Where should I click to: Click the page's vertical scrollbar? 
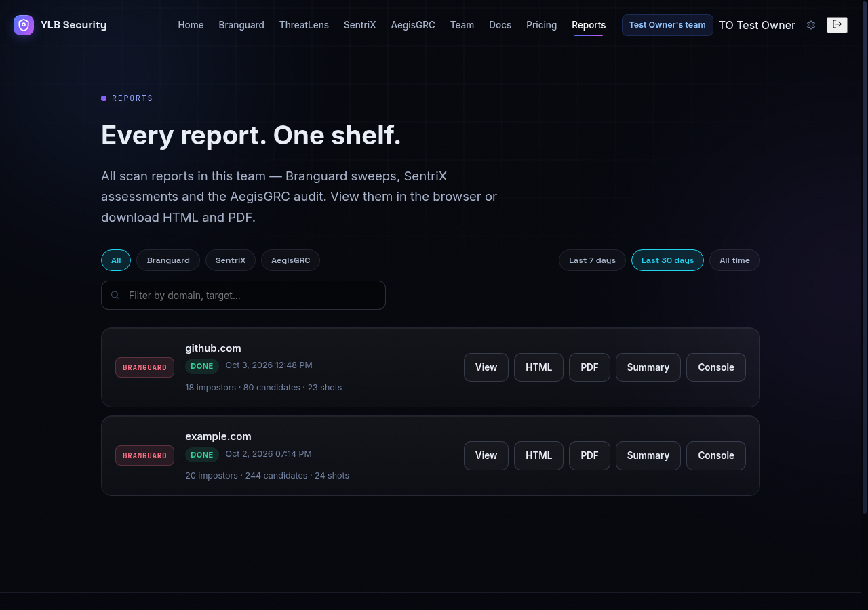(865, 258)
